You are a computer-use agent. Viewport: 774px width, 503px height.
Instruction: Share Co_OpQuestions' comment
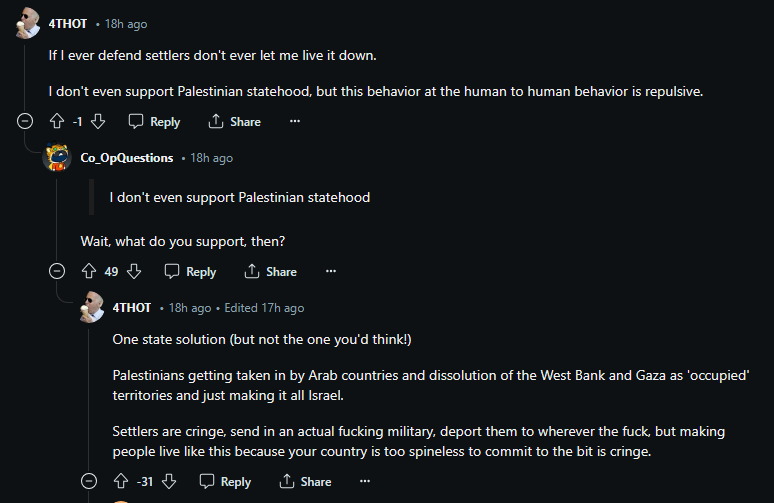click(270, 272)
